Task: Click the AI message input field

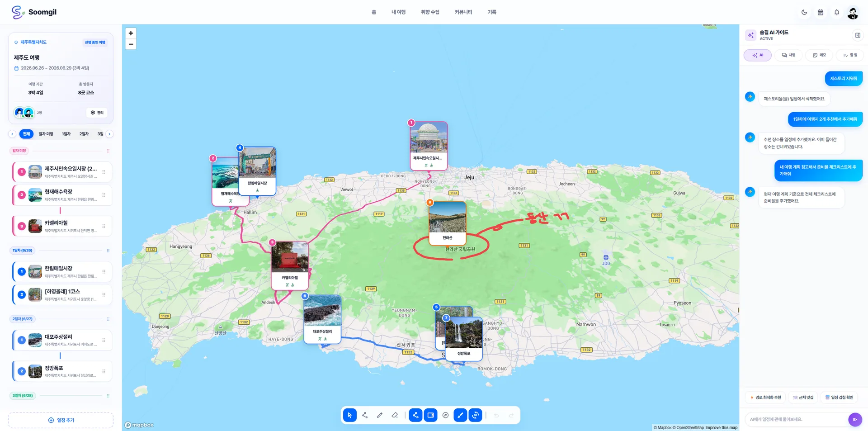Action: coord(797,419)
